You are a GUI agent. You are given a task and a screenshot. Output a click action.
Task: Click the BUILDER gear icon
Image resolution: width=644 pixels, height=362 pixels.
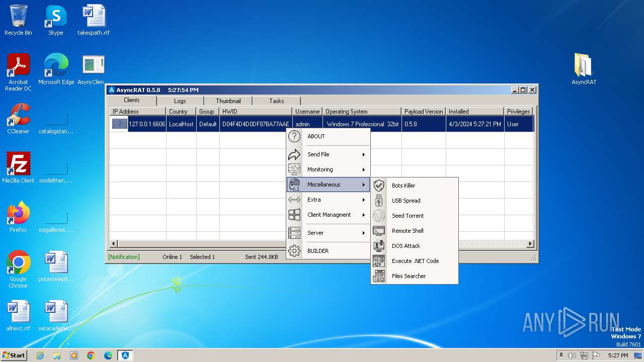(x=294, y=251)
